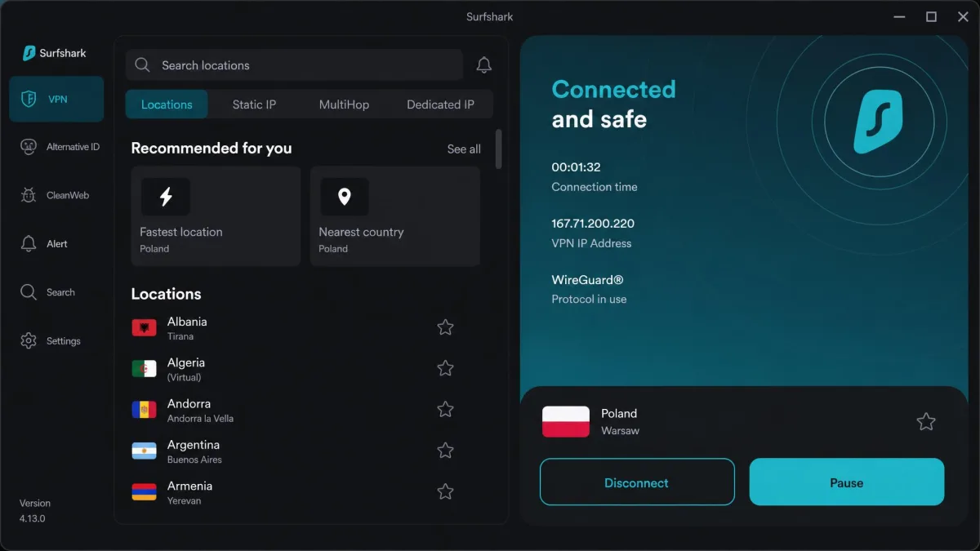Switch to the Locations tab
Screen dimensions: 980x551
click(167, 104)
